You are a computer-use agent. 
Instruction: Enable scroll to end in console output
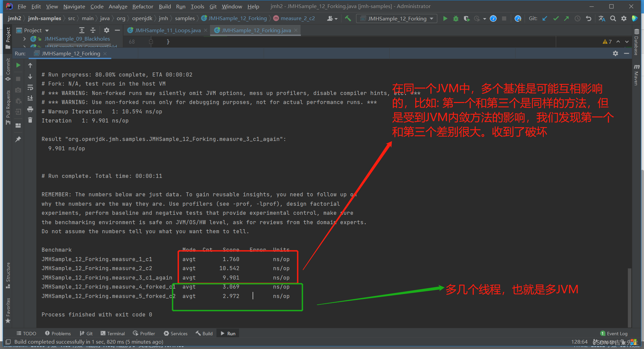point(30,98)
